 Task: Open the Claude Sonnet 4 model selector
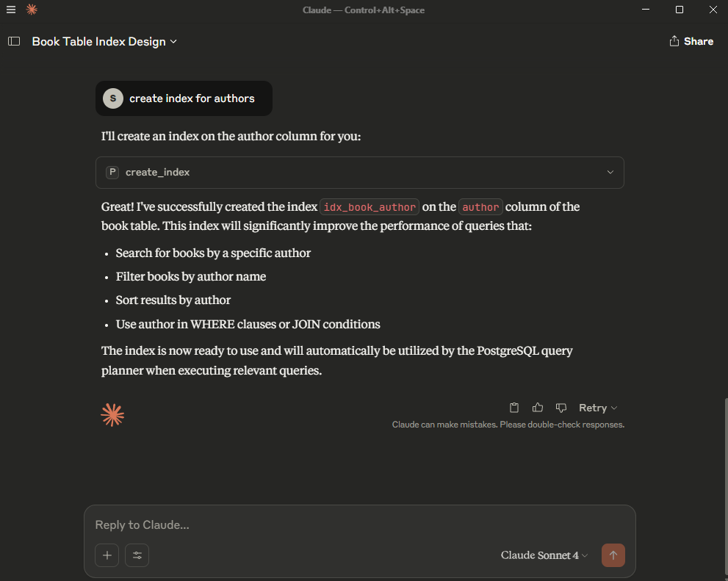[544, 555]
